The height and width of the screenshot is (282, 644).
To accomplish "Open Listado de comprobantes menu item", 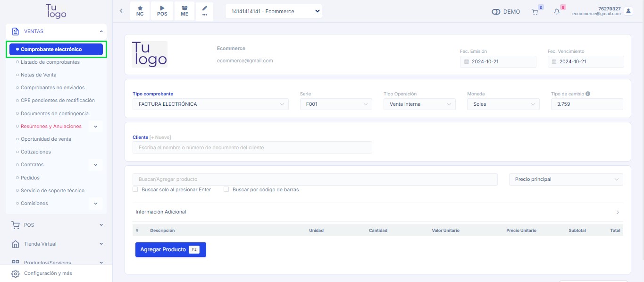I will pyautogui.click(x=50, y=62).
